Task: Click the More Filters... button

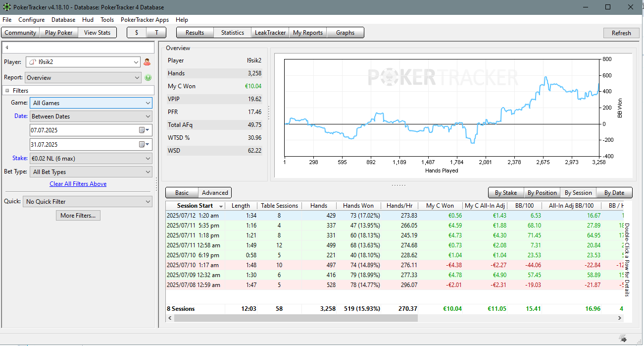Action: tap(79, 216)
